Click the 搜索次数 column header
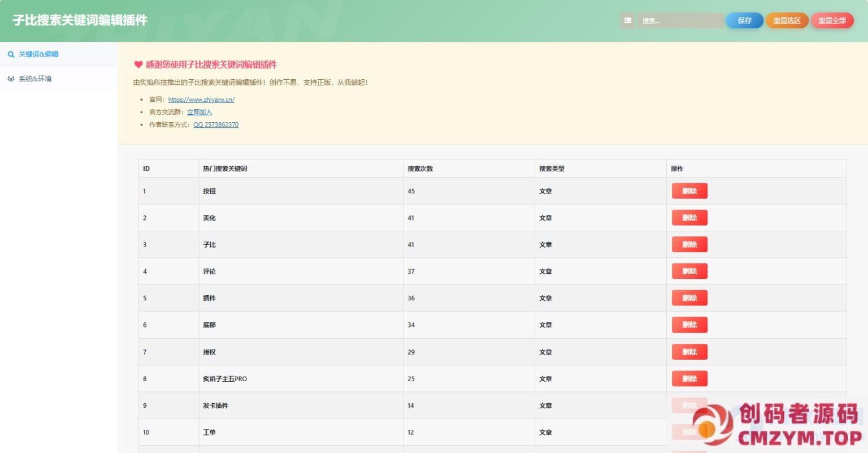Screen dimensions: 868x453 (x=420, y=169)
